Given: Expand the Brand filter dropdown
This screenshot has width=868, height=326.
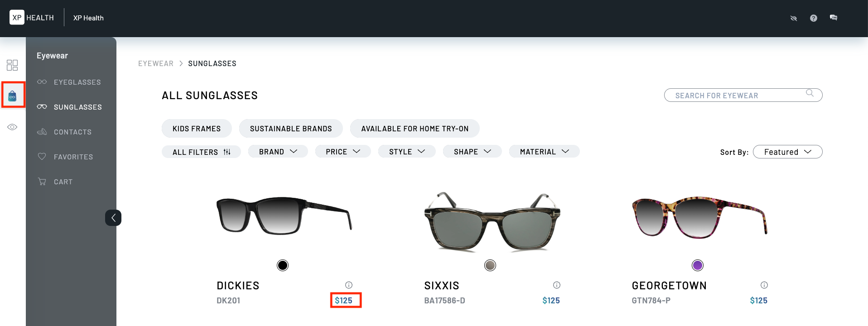Looking at the screenshot, I should [278, 152].
